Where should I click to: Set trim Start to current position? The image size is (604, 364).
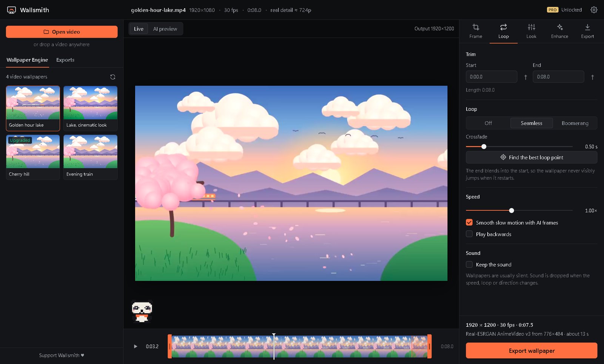(x=525, y=77)
